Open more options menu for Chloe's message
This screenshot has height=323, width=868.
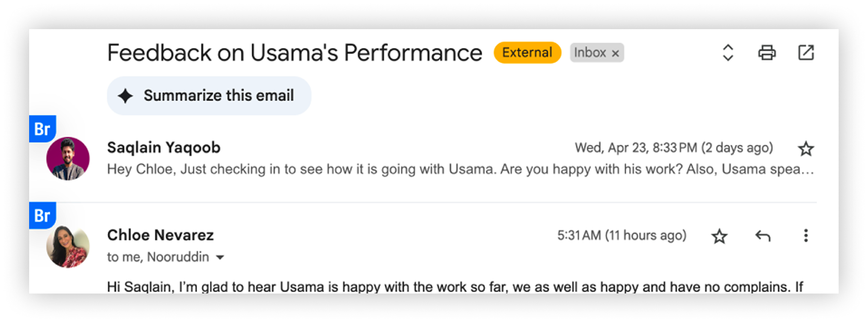click(805, 236)
